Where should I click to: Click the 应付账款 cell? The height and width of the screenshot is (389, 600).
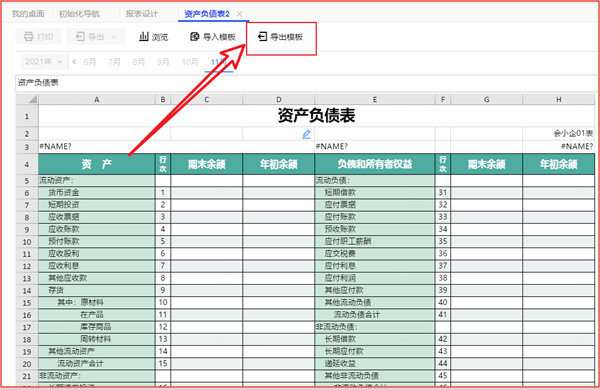375,217
